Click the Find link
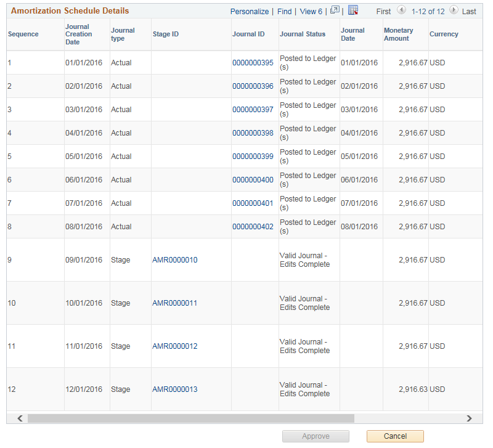Image resolution: width=493 pixels, height=448 pixels. (x=285, y=12)
